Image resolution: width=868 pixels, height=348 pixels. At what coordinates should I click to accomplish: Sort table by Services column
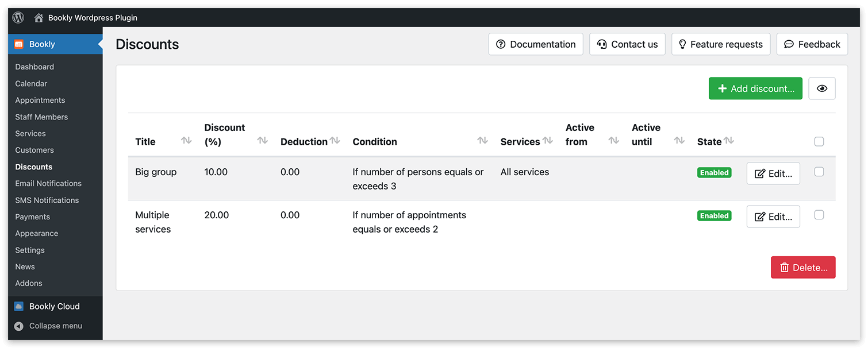pos(548,141)
